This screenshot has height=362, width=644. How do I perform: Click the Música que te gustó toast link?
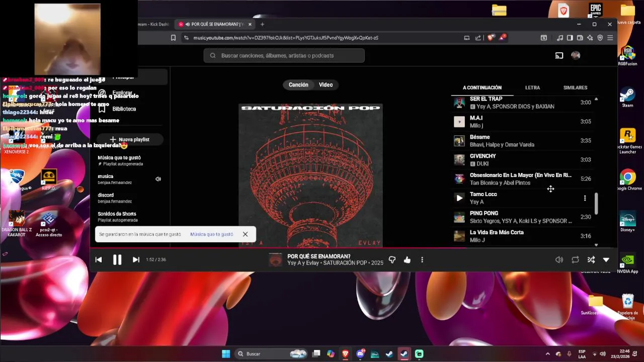pos(211,234)
